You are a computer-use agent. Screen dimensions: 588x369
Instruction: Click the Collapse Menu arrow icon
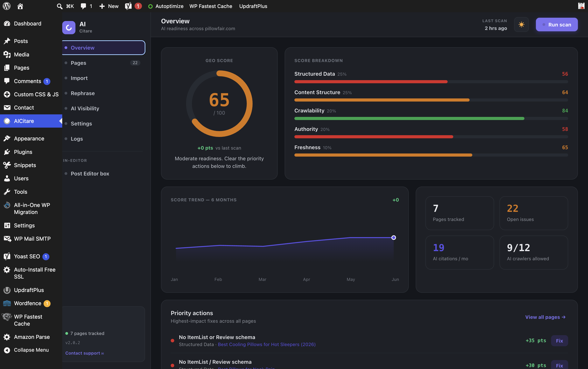7,350
